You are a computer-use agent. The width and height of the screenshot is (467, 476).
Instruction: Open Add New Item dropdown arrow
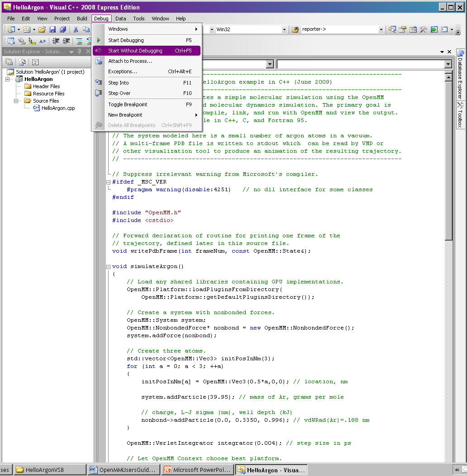tap(34, 29)
